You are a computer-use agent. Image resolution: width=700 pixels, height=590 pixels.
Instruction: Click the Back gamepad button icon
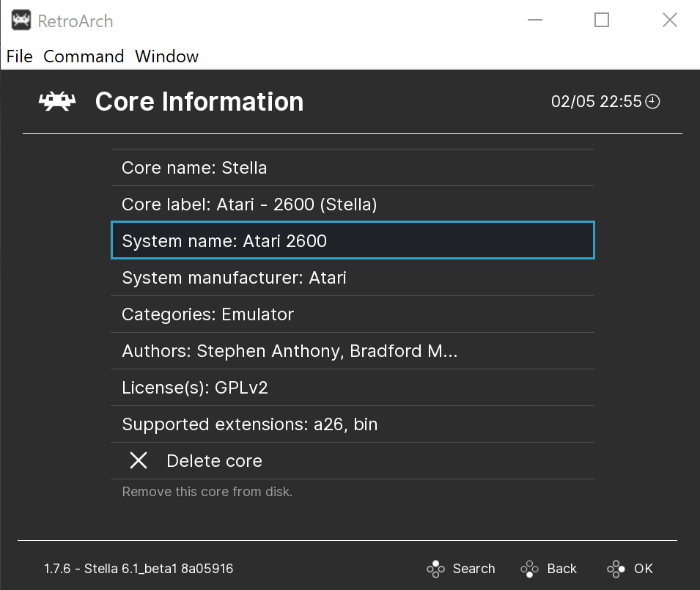coord(530,569)
